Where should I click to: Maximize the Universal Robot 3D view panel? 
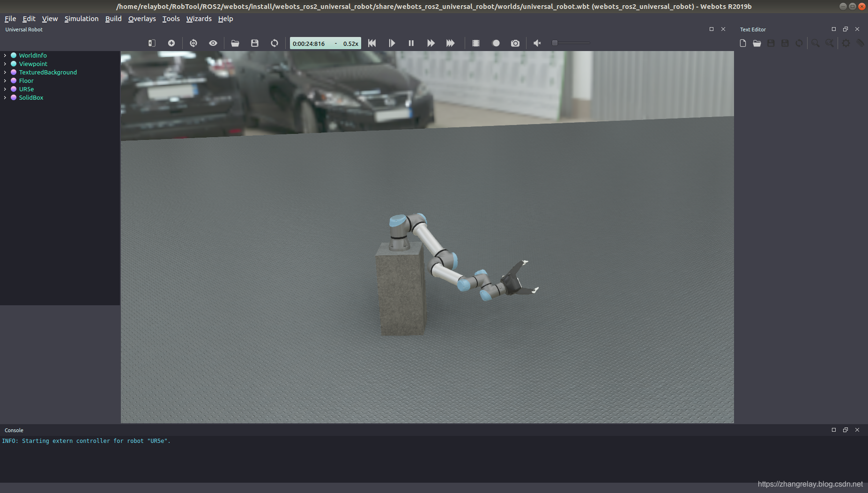point(712,29)
